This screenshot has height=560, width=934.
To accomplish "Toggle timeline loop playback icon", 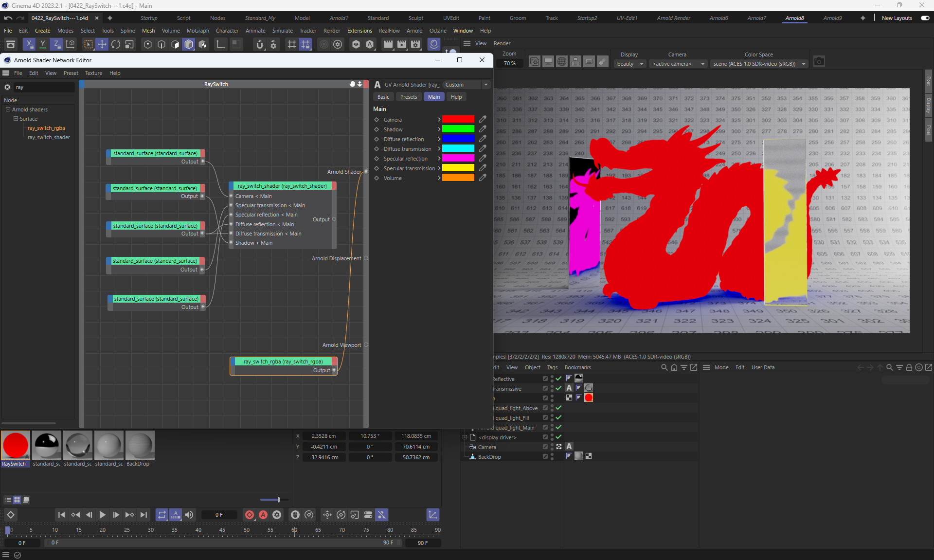I will click(x=162, y=515).
